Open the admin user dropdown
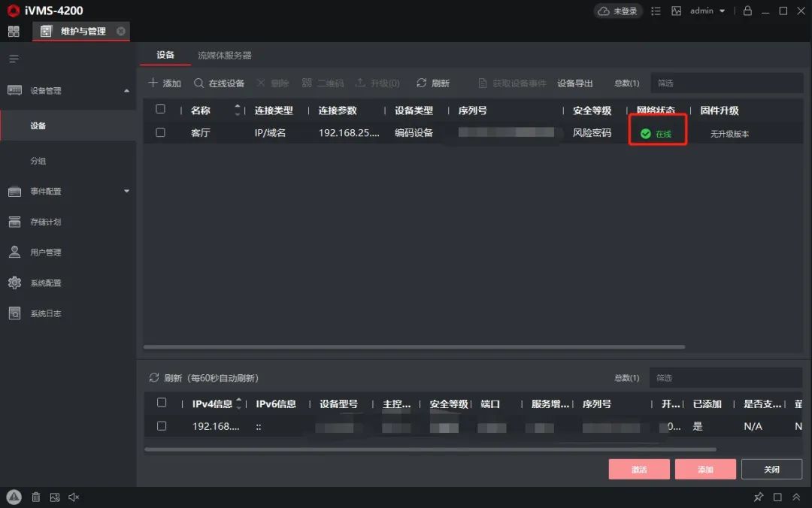The image size is (812, 508). pos(708,11)
